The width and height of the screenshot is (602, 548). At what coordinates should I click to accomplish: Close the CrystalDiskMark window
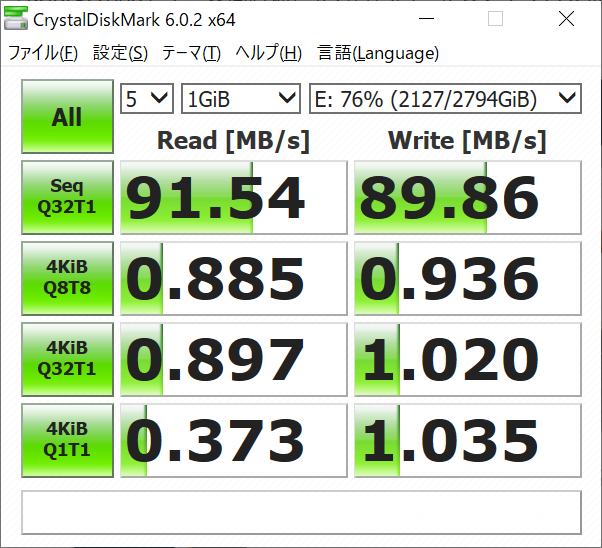click(566, 18)
